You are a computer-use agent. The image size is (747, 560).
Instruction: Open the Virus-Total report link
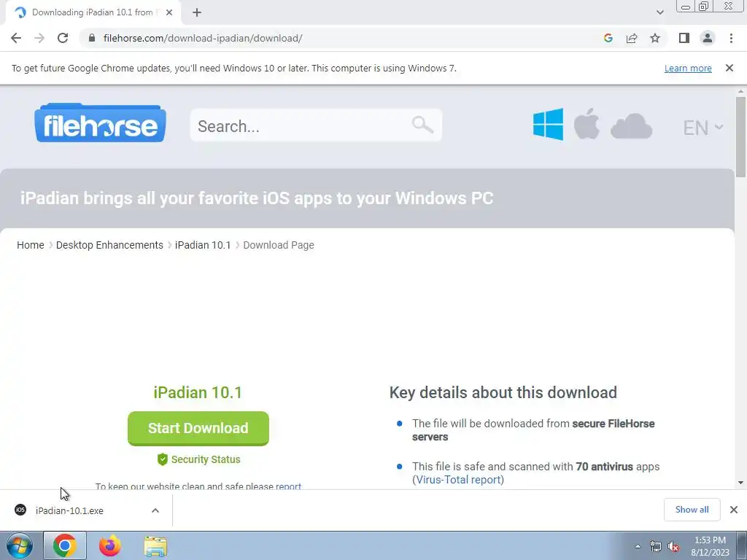458,480
